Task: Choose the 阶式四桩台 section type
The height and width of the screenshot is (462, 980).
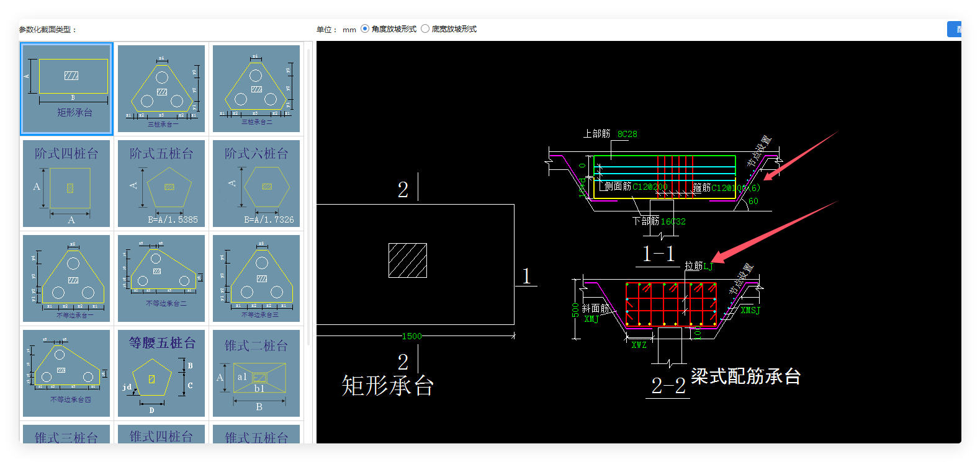Action: tap(66, 184)
